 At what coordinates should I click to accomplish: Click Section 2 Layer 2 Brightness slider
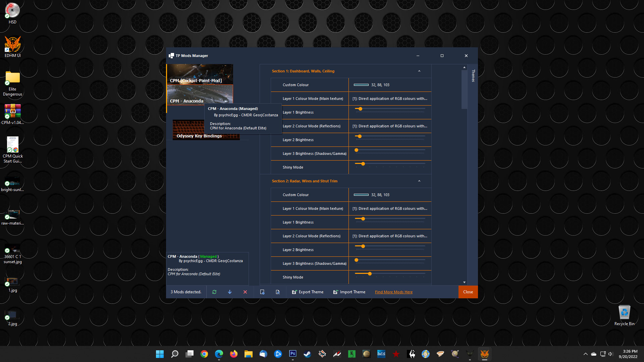tap(390, 246)
